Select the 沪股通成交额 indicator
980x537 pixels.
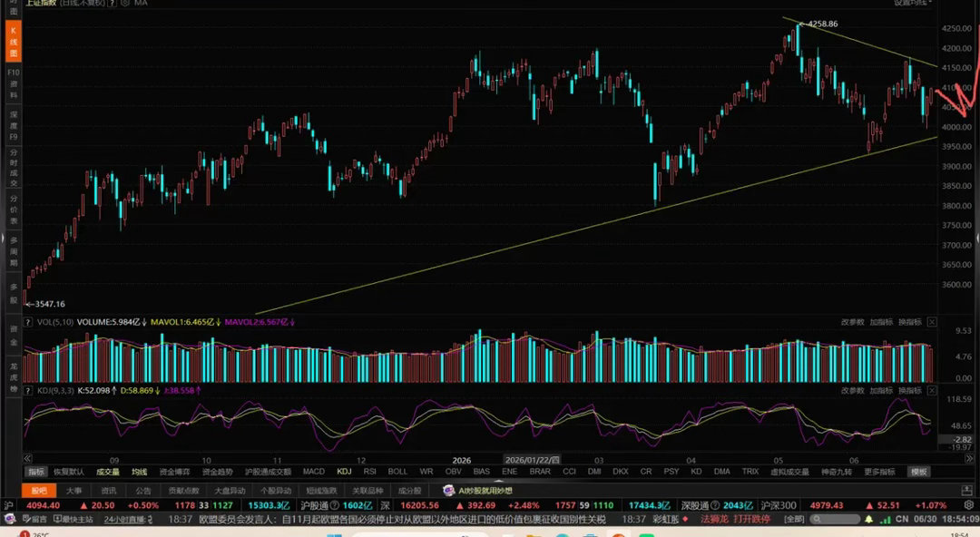click(268, 472)
